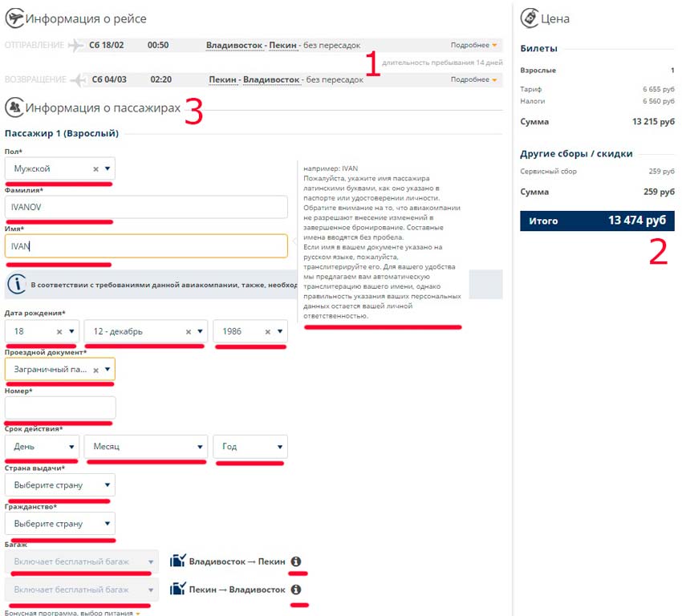Expand Подробнее for the departure flight
The height and width of the screenshot is (616, 682).
(474, 45)
